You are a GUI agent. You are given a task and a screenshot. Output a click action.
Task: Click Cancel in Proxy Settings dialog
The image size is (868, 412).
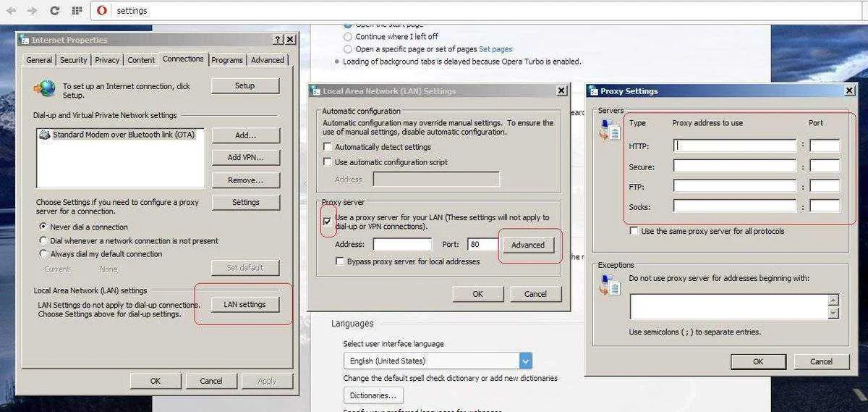pos(821,361)
